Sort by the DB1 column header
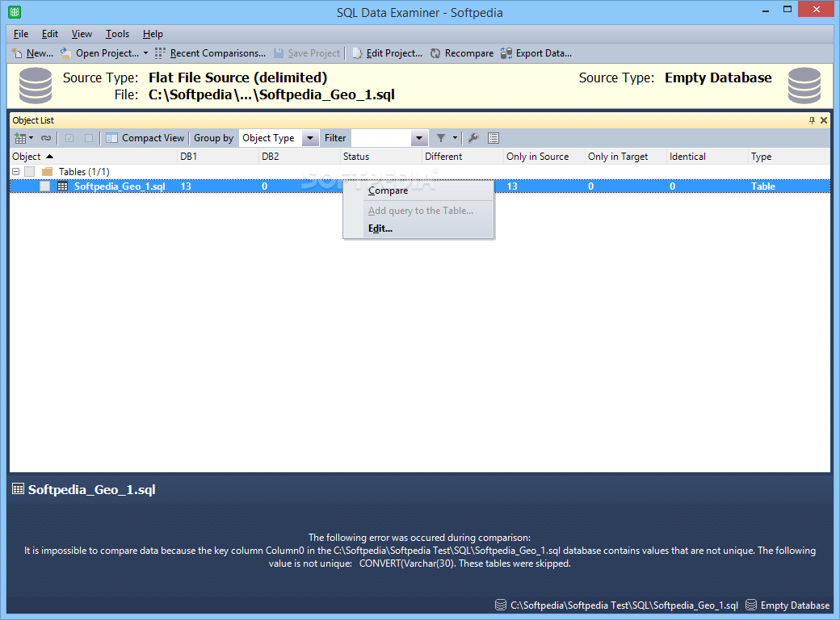The height and width of the screenshot is (620, 840). [218, 157]
